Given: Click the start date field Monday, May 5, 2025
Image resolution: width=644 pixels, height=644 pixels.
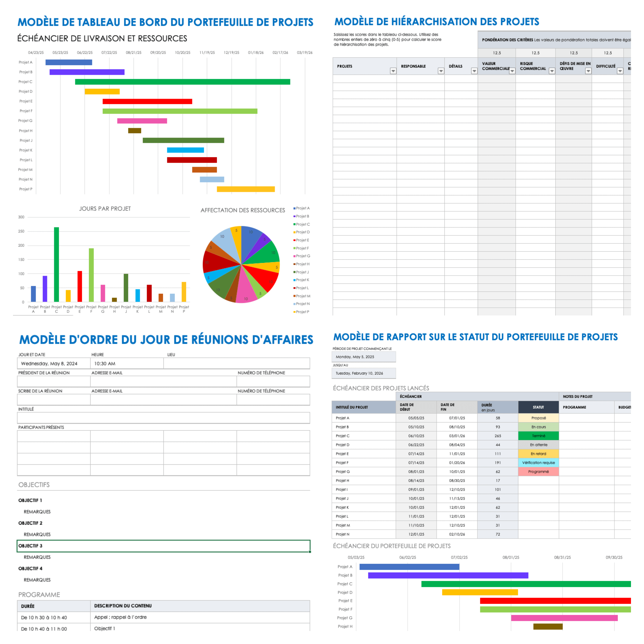Looking at the screenshot, I should click(x=364, y=357).
